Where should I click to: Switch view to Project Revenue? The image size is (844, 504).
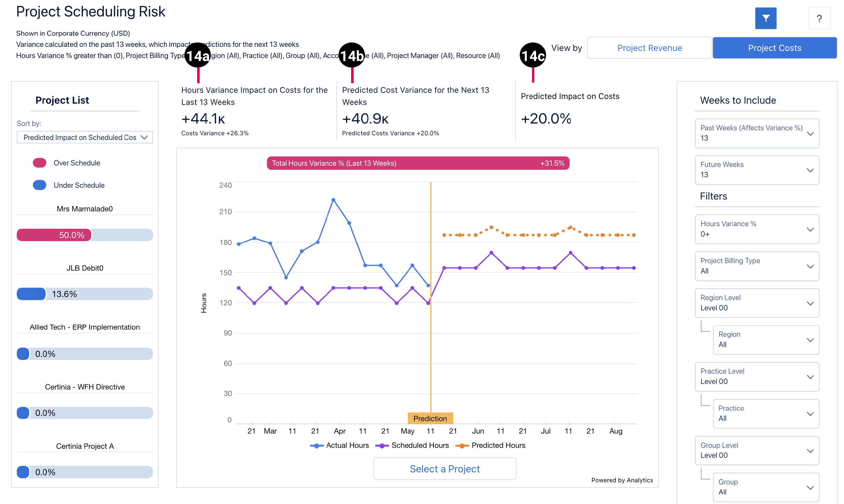pos(649,48)
